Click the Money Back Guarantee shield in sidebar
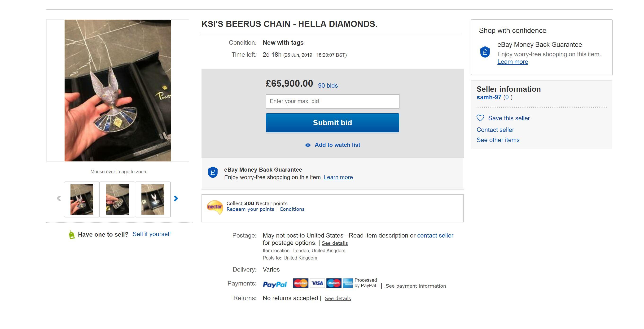644x329 pixels. 485,52
